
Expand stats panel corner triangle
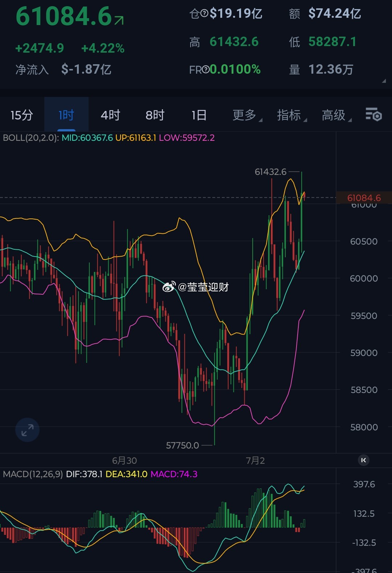point(384,81)
